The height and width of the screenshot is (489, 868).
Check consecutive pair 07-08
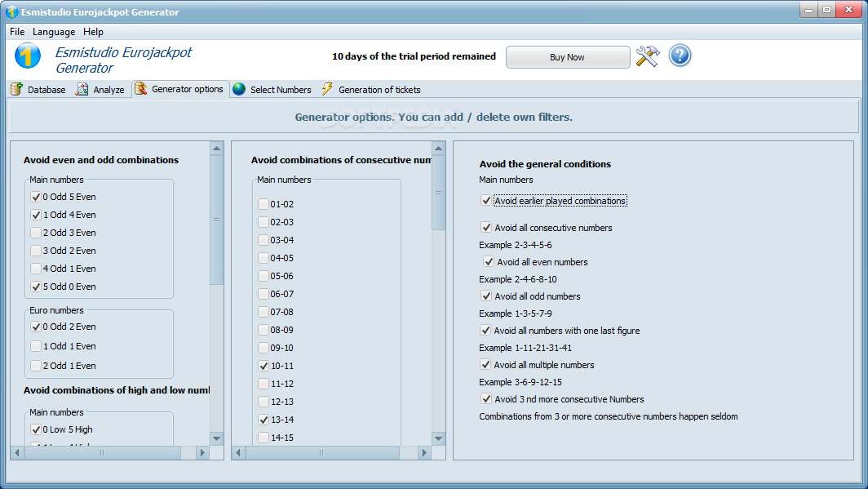pos(263,312)
